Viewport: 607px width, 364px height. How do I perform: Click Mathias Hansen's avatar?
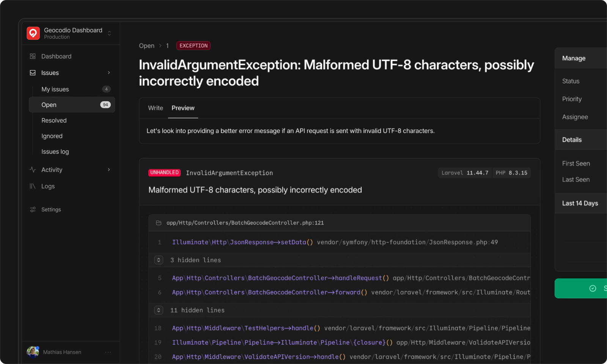(33, 352)
